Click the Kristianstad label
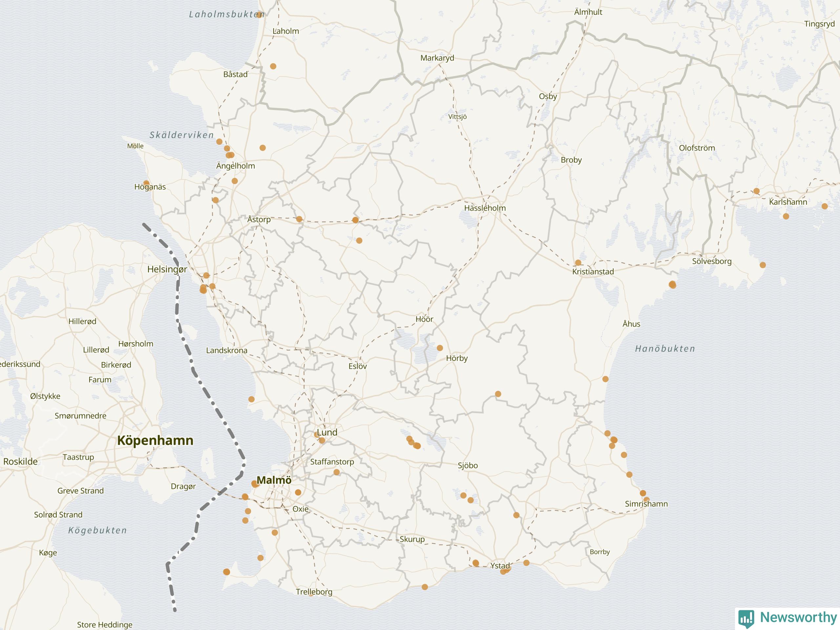Screen dimensions: 840x630 click(593, 271)
